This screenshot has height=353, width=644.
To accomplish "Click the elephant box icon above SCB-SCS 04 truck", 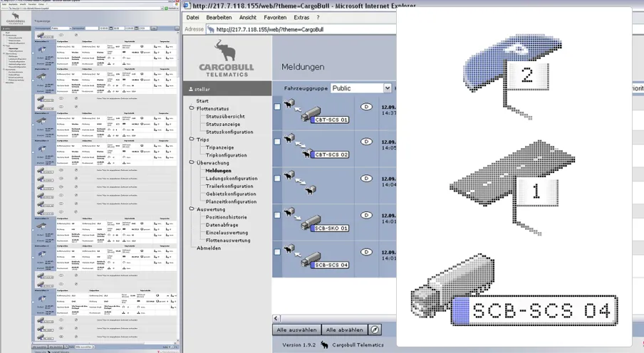I will pyautogui.click(x=289, y=248).
